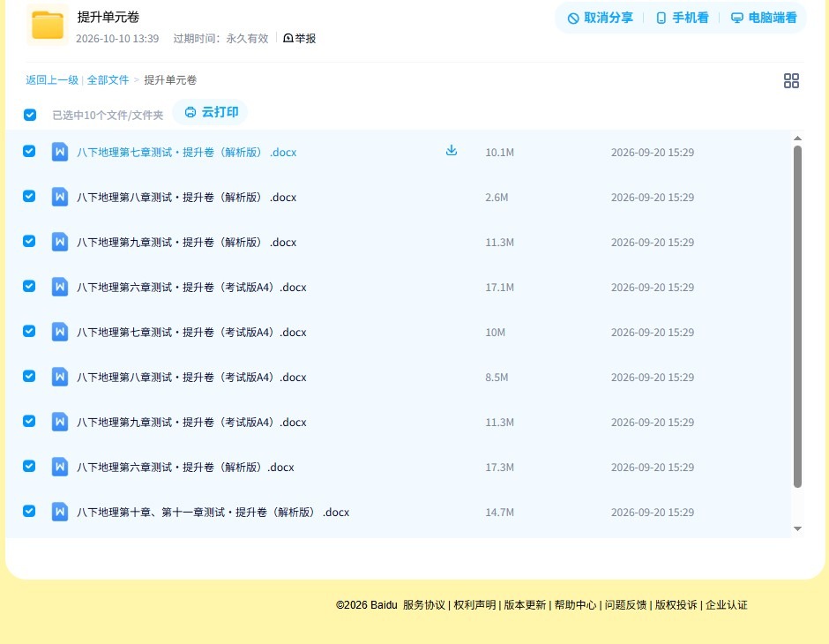Open 企业认证 footer link
Viewport: 829px width, 644px height.
point(727,605)
